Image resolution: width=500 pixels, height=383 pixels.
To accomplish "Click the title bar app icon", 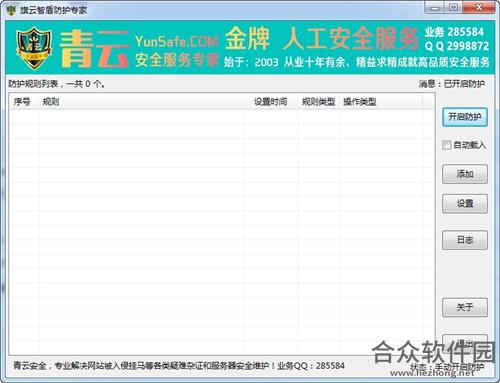I will click(x=11, y=10).
